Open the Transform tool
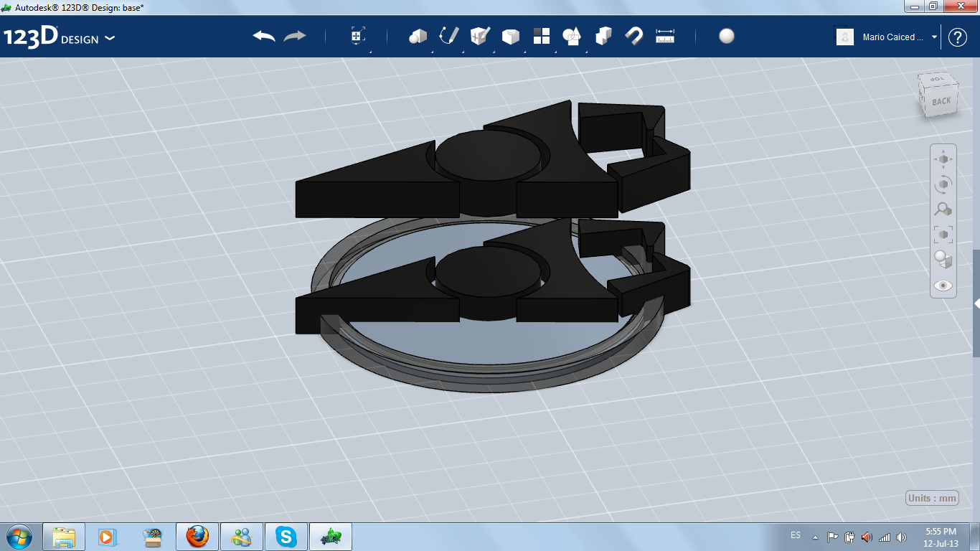This screenshot has height=551, width=980. [x=358, y=36]
